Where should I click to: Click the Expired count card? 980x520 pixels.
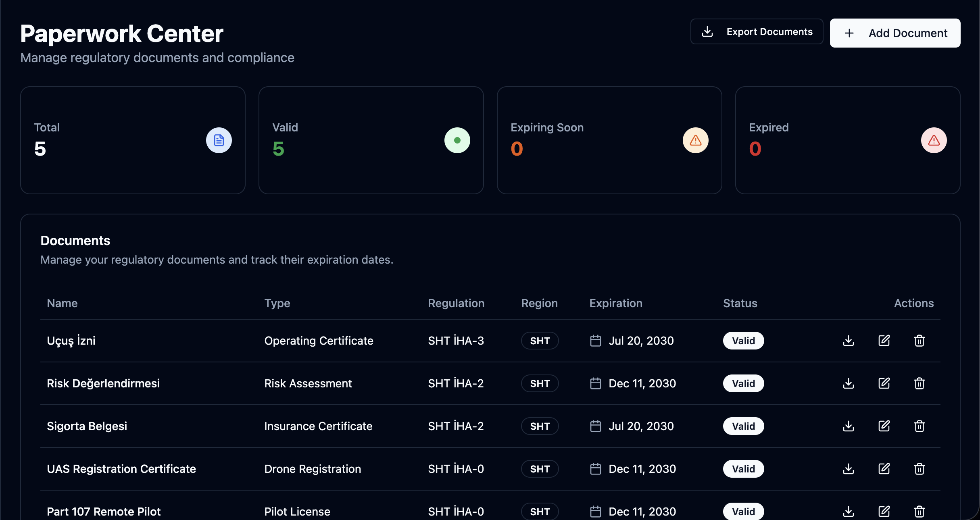(x=848, y=140)
